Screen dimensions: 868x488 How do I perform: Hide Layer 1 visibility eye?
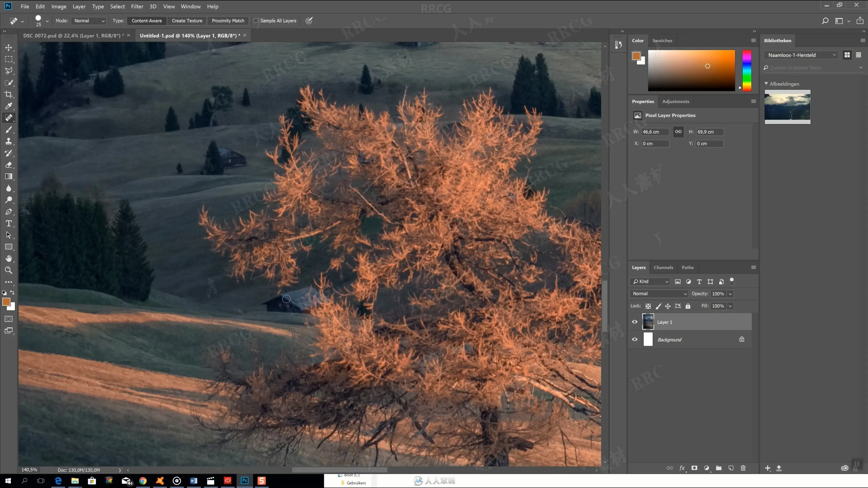coord(634,322)
